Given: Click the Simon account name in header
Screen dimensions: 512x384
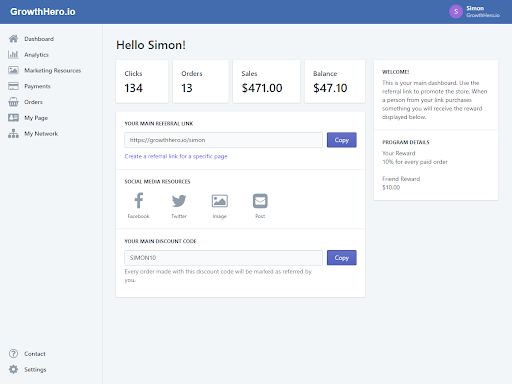Looking at the screenshot, I should pos(475,8).
